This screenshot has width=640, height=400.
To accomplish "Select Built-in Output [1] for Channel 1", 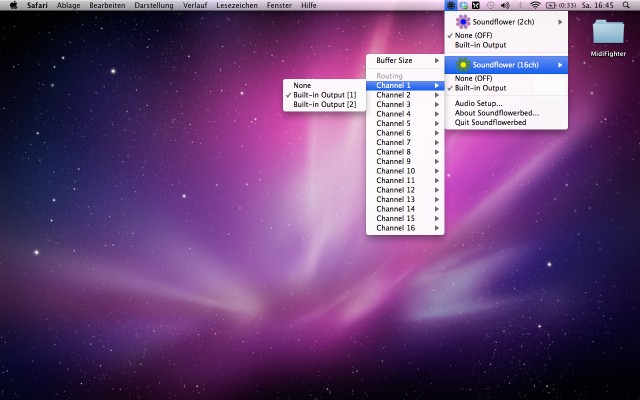I will click(324, 94).
